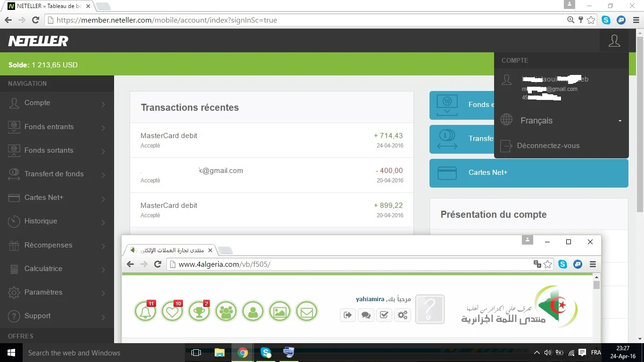
Task: Click the user account icon in Neteller header
Action: coord(614,41)
